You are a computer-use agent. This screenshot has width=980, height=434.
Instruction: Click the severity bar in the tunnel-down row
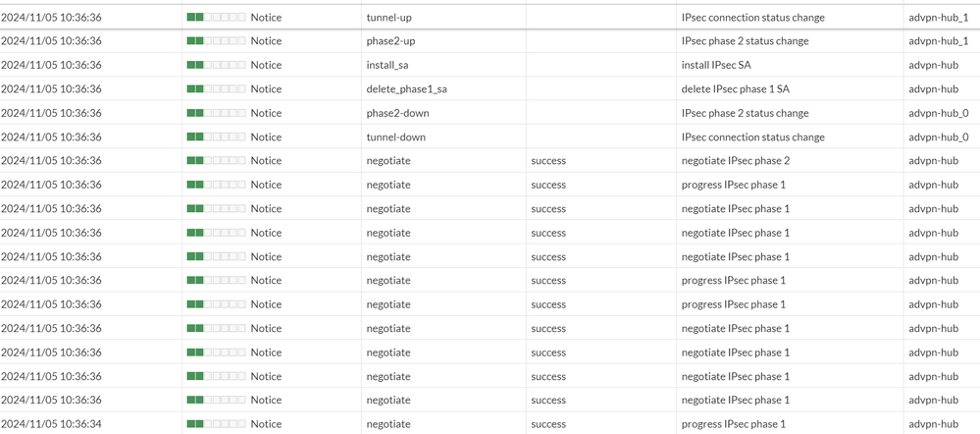(x=216, y=137)
